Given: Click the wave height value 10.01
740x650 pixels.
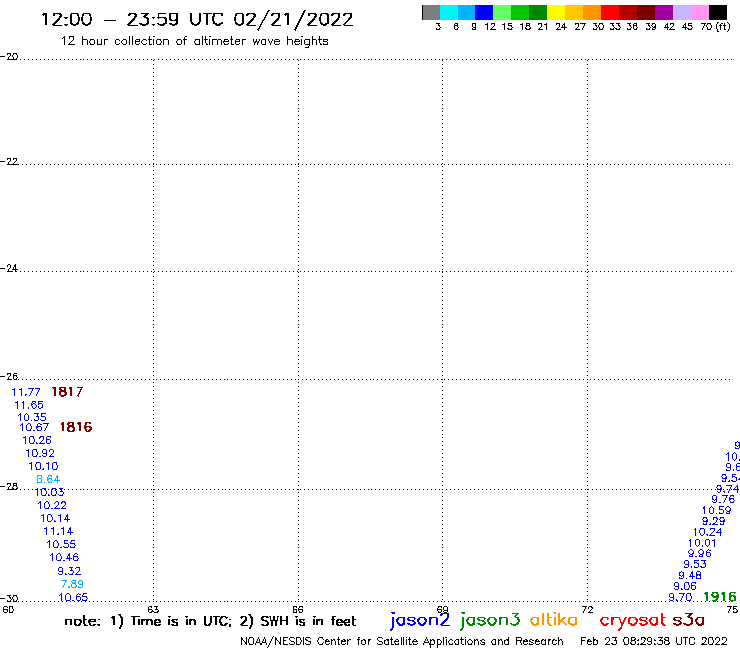Looking at the screenshot, I should pyautogui.click(x=702, y=543).
